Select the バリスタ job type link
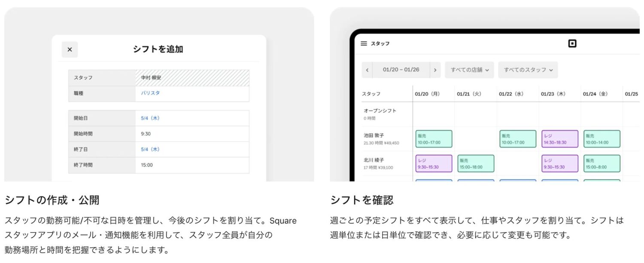The height and width of the screenshot is (263, 644). 150,93
